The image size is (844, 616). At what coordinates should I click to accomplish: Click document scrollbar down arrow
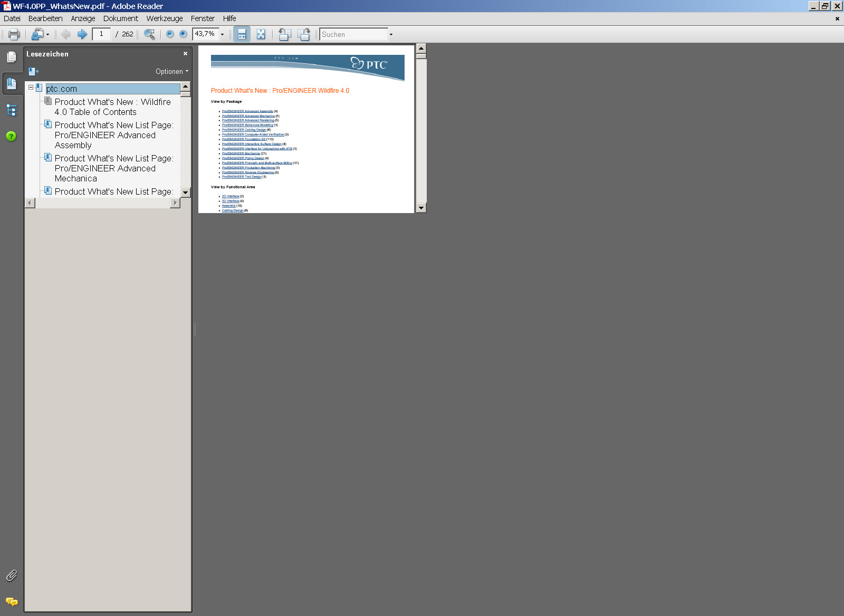(x=421, y=208)
